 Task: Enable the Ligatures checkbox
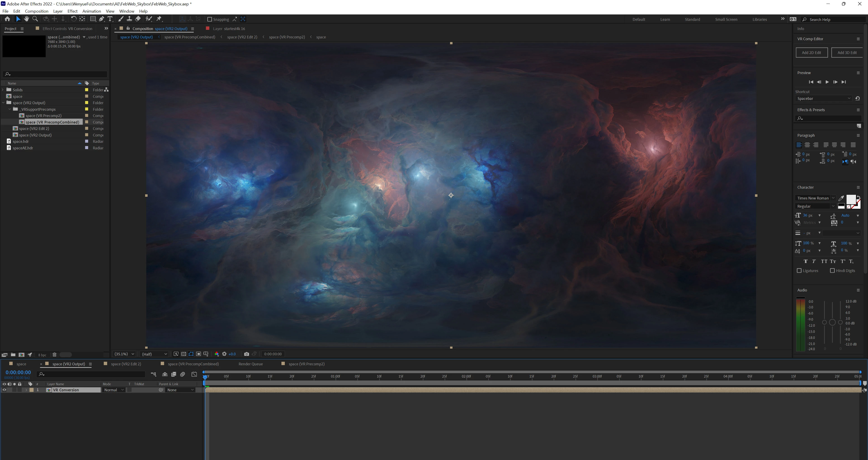click(799, 271)
